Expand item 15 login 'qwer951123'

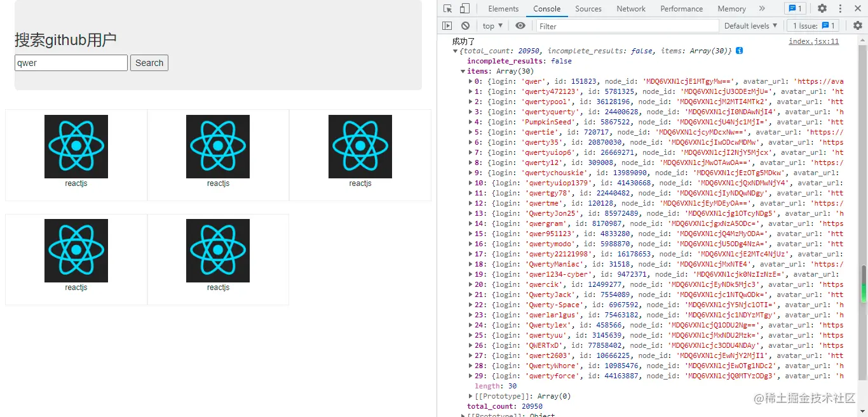(x=470, y=234)
